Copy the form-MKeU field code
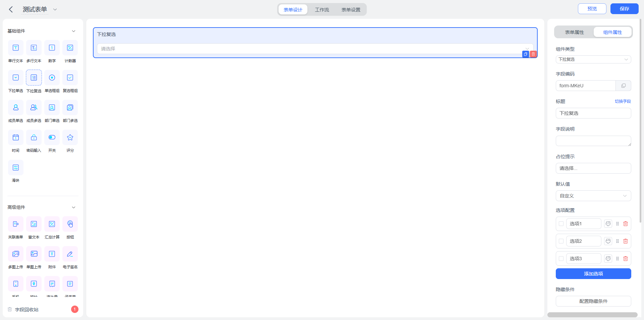The image size is (644, 320). pos(623,86)
